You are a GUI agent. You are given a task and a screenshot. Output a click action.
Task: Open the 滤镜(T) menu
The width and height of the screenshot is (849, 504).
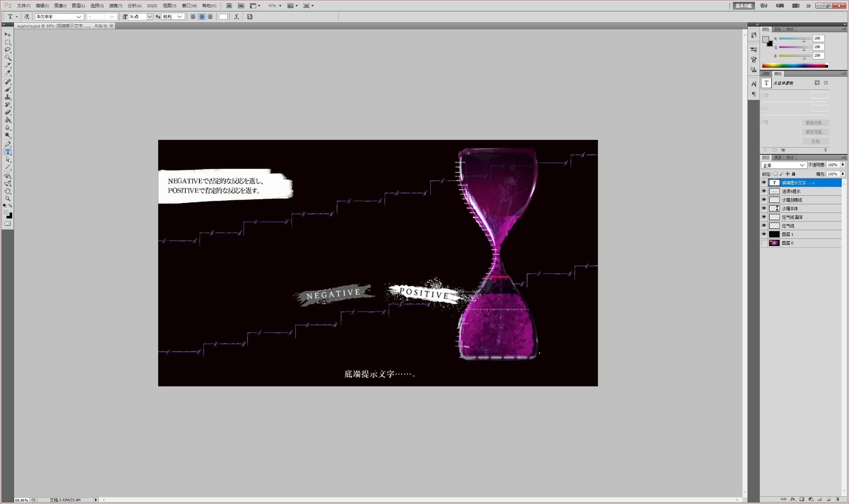click(115, 6)
